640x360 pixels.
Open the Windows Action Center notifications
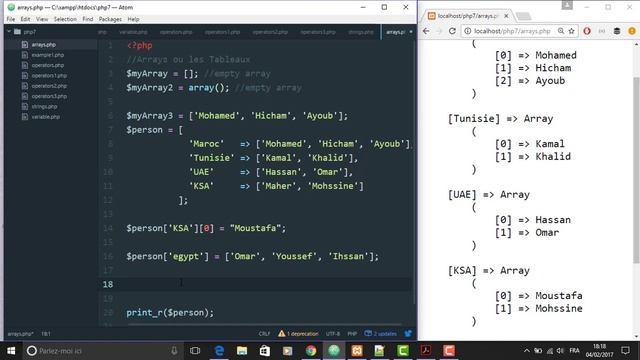(x=625, y=351)
